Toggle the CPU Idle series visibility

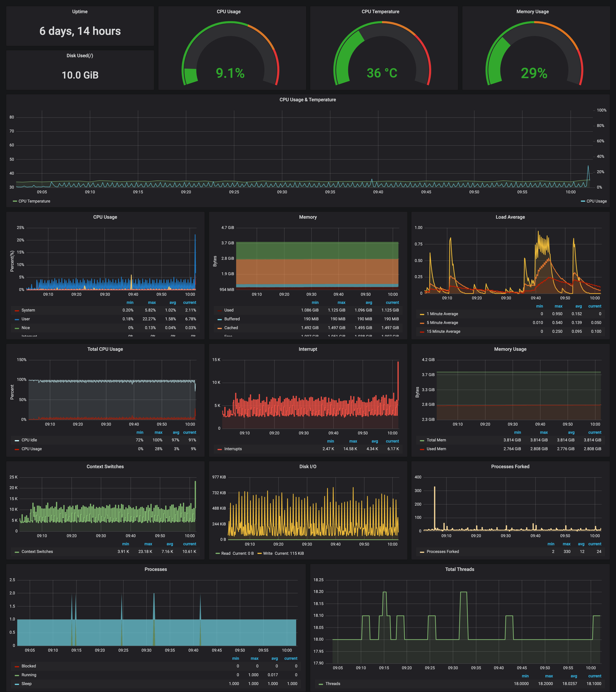pyautogui.click(x=29, y=440)
